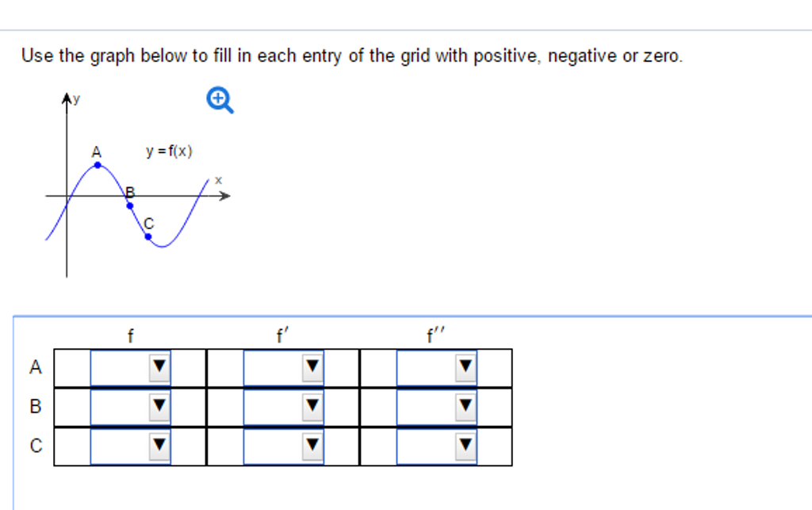
Task: Open the f′ dropdown for row A
Action: (284, 367)
